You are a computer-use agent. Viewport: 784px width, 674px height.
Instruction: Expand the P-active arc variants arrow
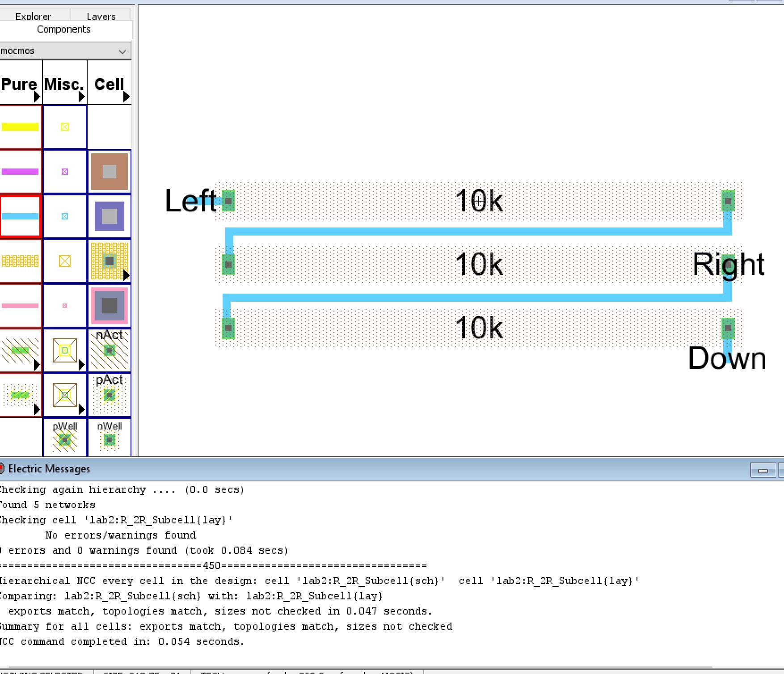click(37, 409)
